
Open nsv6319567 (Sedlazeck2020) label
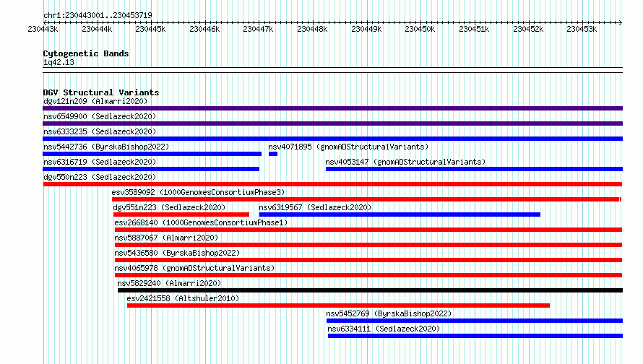pyautogui.click(x=315, y=207)
